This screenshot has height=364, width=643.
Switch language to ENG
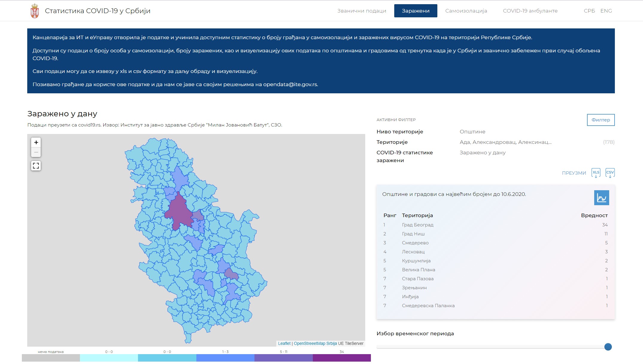606,11
